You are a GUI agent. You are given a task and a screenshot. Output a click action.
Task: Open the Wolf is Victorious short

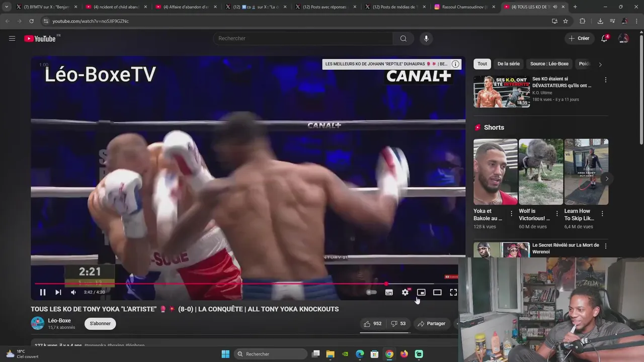(x=541, y=172)
